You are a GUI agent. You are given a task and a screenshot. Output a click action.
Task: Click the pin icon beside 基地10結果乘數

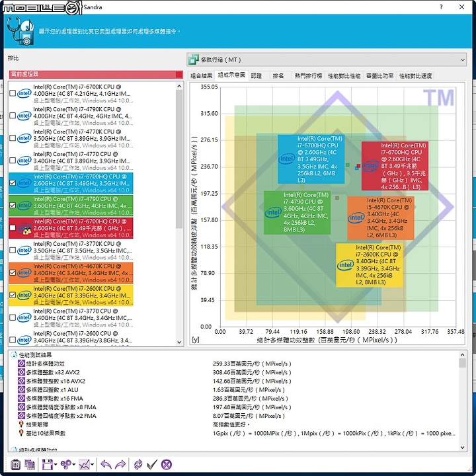pos(21,433)
